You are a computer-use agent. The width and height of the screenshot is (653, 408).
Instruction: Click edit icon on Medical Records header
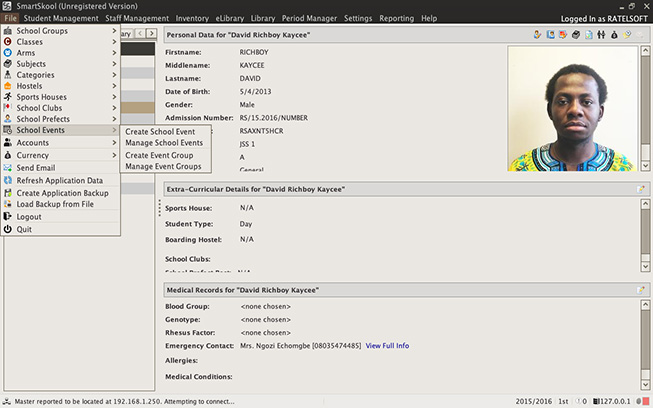click(x=639, y=289)
